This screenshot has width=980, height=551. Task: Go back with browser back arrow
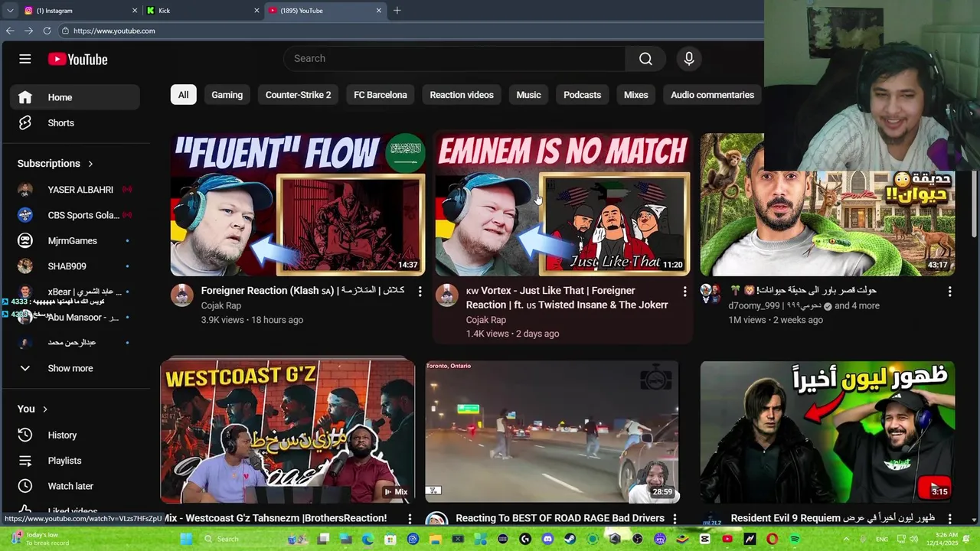tap(10, 31)
